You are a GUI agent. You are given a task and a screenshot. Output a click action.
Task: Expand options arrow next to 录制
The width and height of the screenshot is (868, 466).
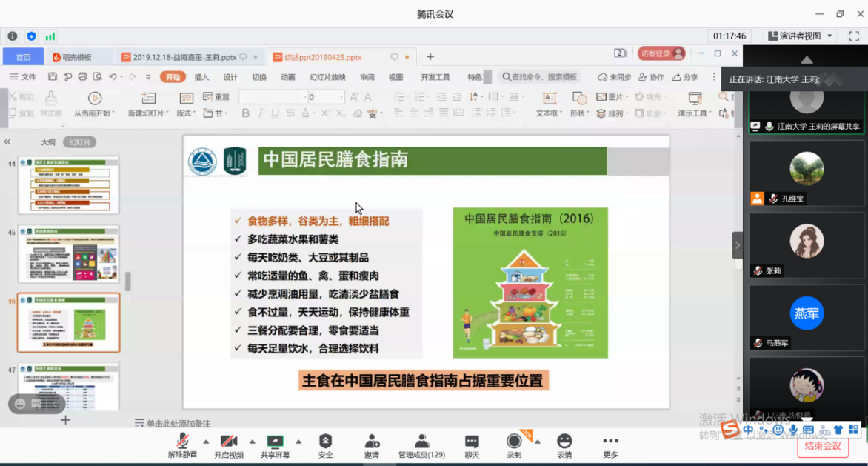(537, 442)
